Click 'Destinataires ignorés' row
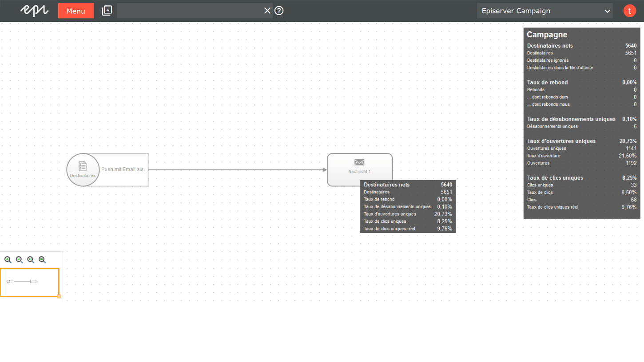Screen dimensions: 644x362 (x=582, y=60)
